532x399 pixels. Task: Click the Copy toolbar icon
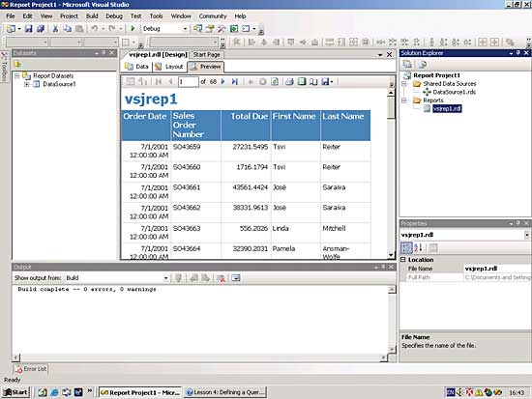[x=67, y=29]
